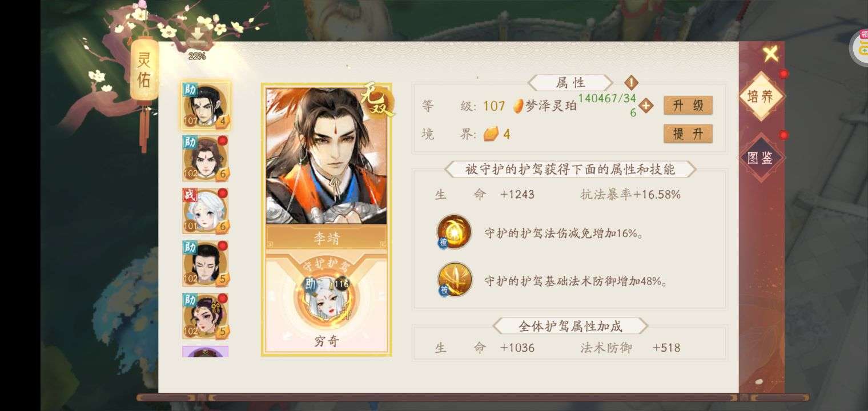Screen dimensions: 868x411
Task: Select the first Li Jing level 107 avatar
Action: [x=206, y=107]
